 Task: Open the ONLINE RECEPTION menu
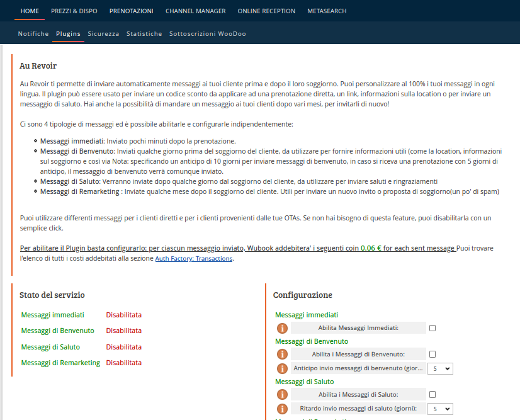(266, 11)
